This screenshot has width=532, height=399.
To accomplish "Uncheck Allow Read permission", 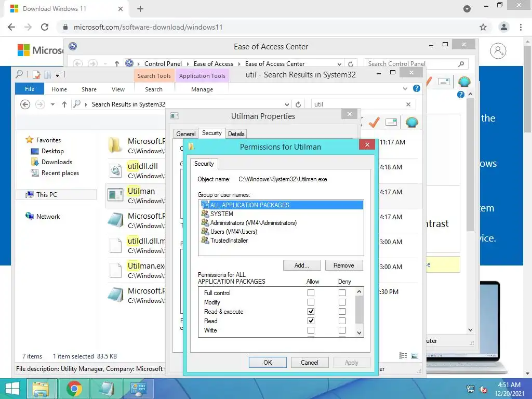I will click(x=311, y=321).
